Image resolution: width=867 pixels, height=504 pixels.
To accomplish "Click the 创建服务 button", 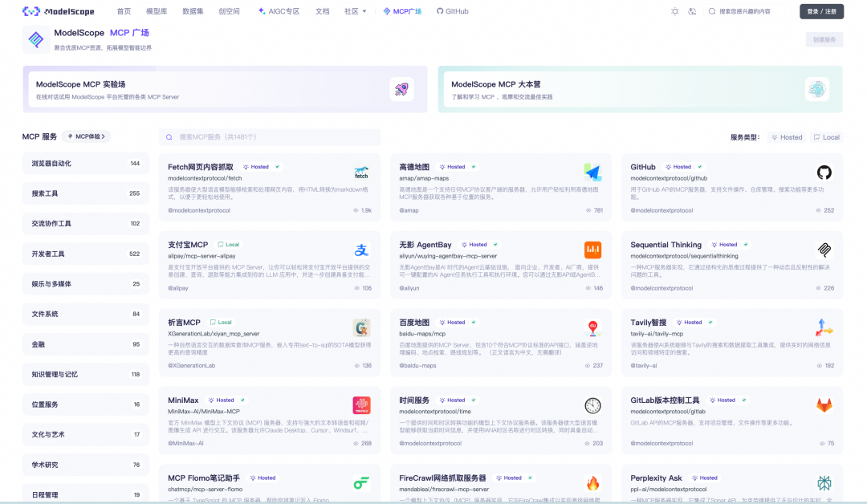I will (824, 40).
